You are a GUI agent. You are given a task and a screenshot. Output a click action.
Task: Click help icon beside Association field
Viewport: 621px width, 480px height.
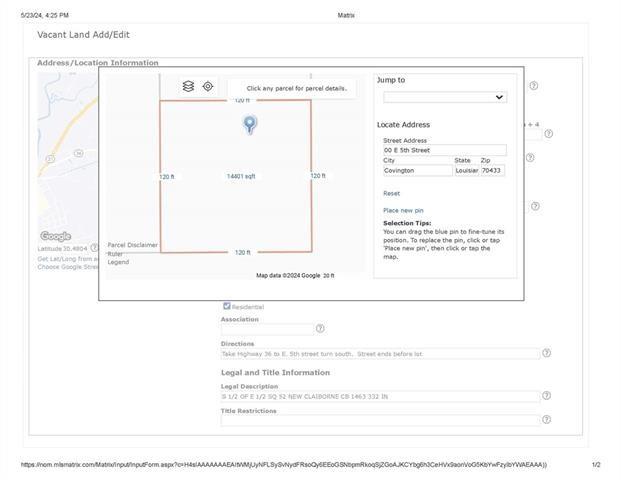click(x=320, y=328)
